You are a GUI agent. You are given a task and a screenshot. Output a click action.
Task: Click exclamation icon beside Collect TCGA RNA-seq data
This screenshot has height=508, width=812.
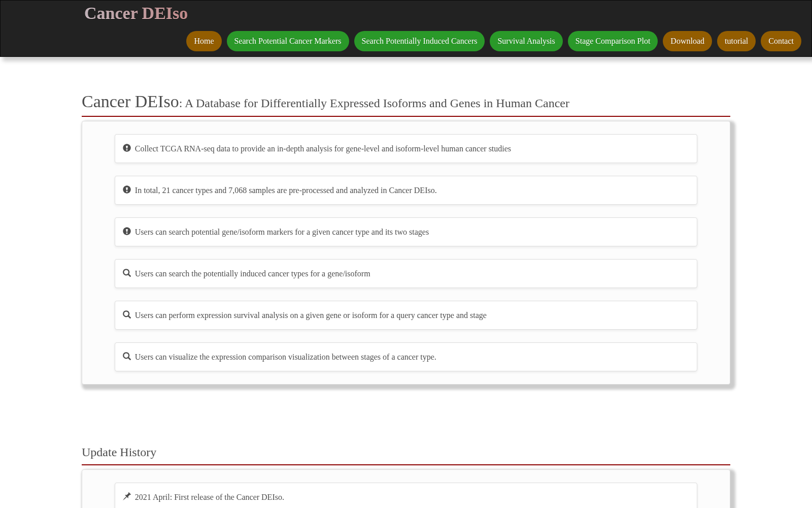(x=127, y=148)
